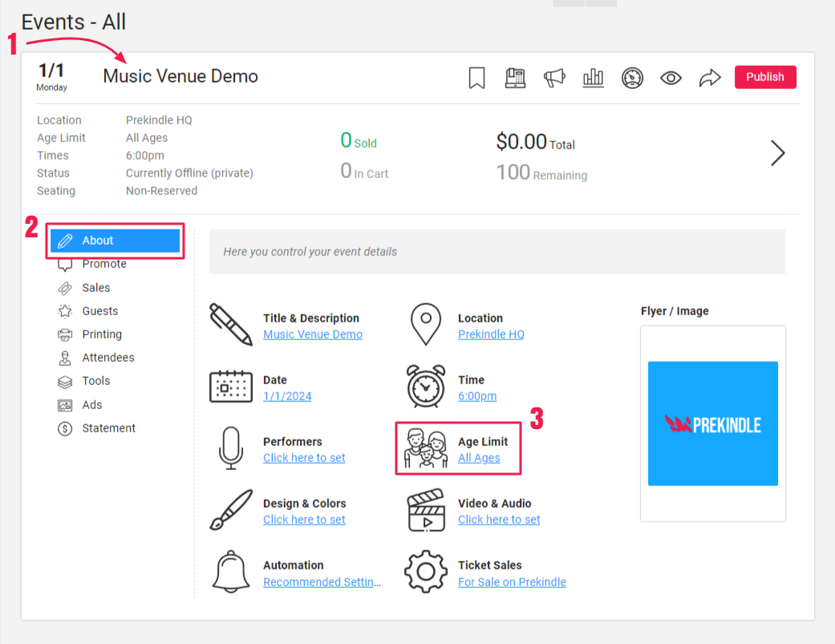The width and height of the screenshot is (835, 644).
Task: Click the clapperboard Video & Audio icon
Action: click(x=425, y=510)
